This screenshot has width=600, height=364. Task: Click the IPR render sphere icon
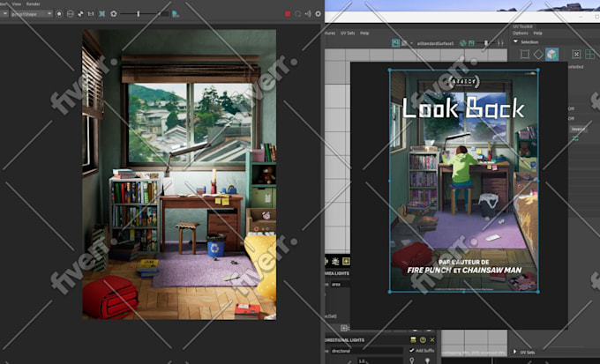pyautogui.click(x=71, y=14)
